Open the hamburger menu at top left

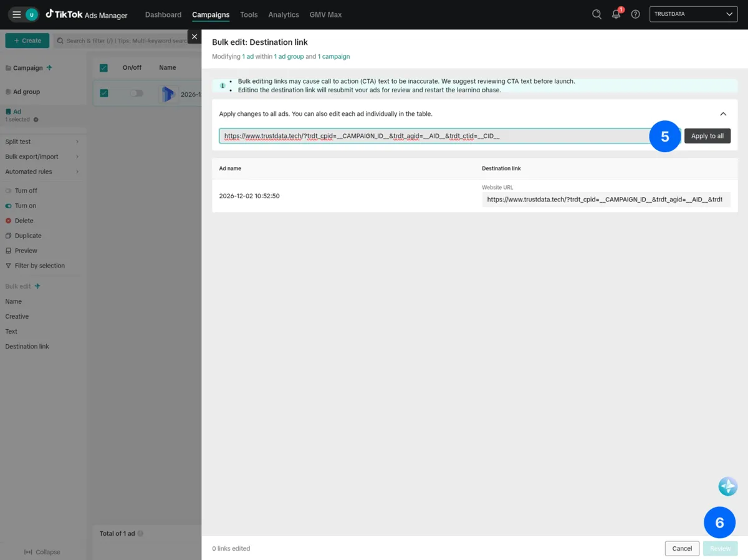pos(16,14)
